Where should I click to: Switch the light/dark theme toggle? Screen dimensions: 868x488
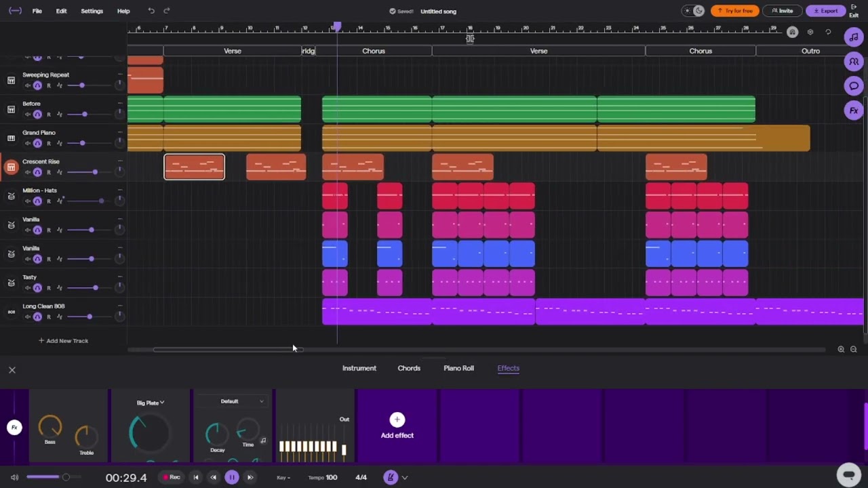pyautogui.click(x=694, y=11)
